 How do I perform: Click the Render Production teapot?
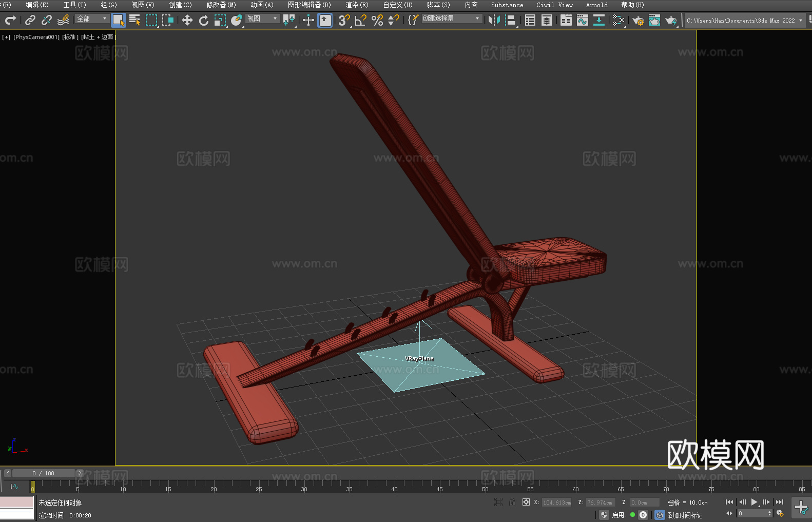click(671, 20)
